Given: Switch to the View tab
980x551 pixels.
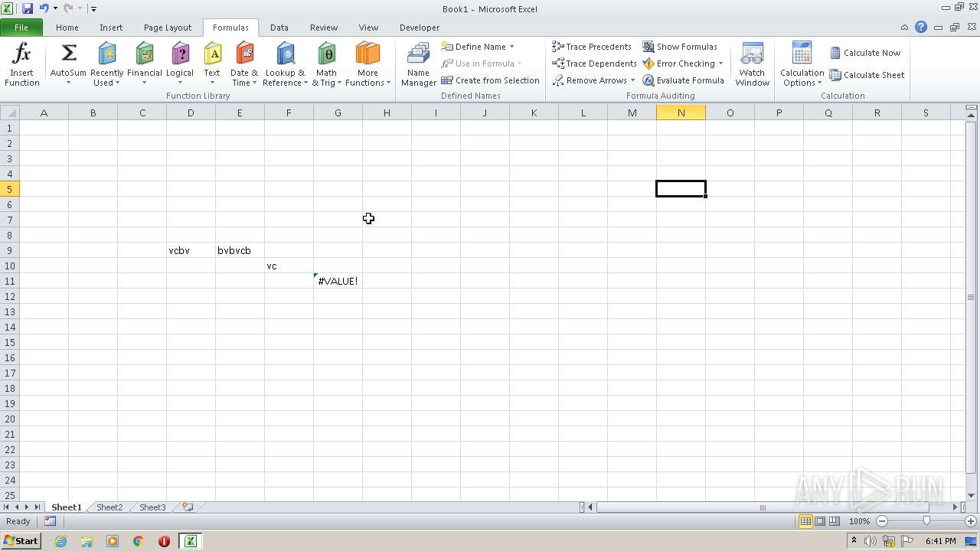Looking at the screenshot, I should [368, 28].
